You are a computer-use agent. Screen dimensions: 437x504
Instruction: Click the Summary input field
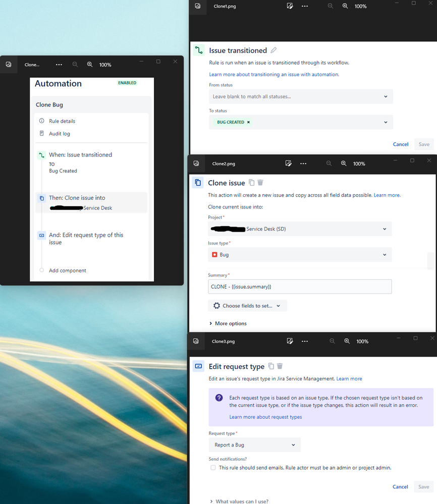[300, 287]
